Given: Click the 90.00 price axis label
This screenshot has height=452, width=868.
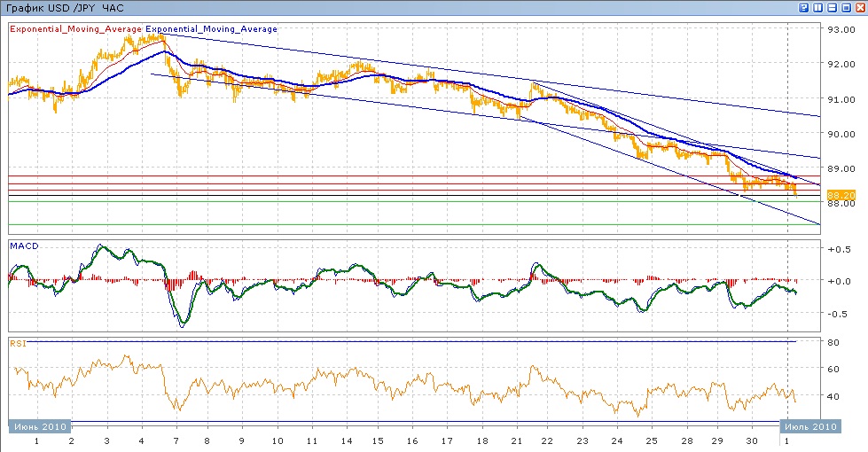Looking at the screenshot, I should pos(841,134).
